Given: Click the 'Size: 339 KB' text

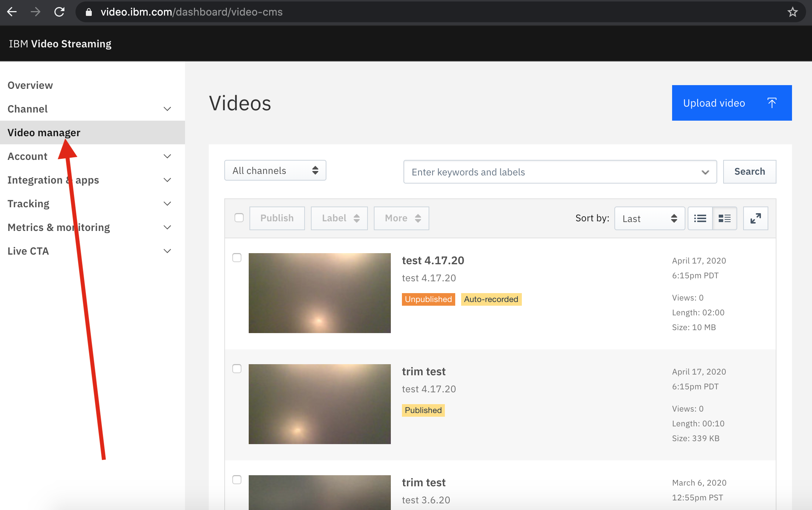Looking at the screenshot, I should (696, 438).
